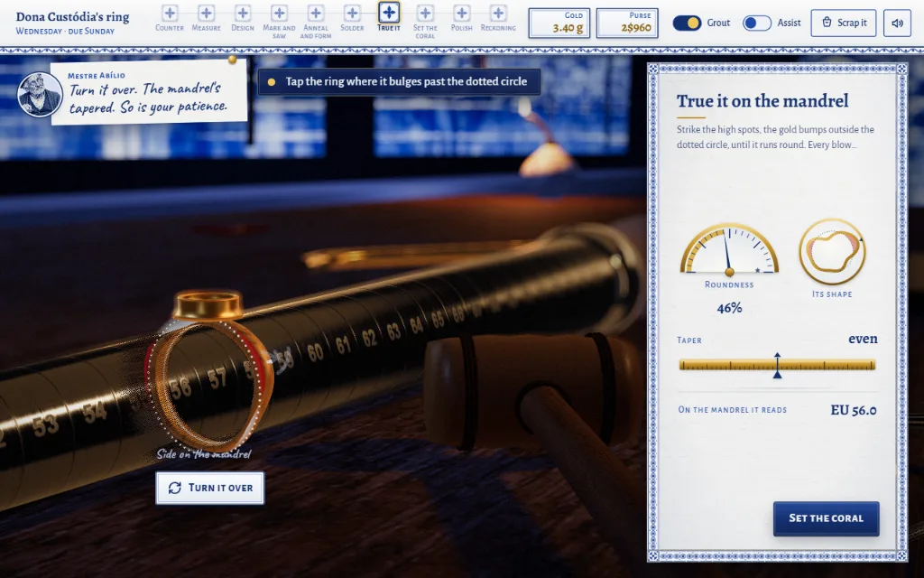Click the 'True it on the mandrel' heading
This screenshot has width=924, height=578.
[x=762, y=101]
